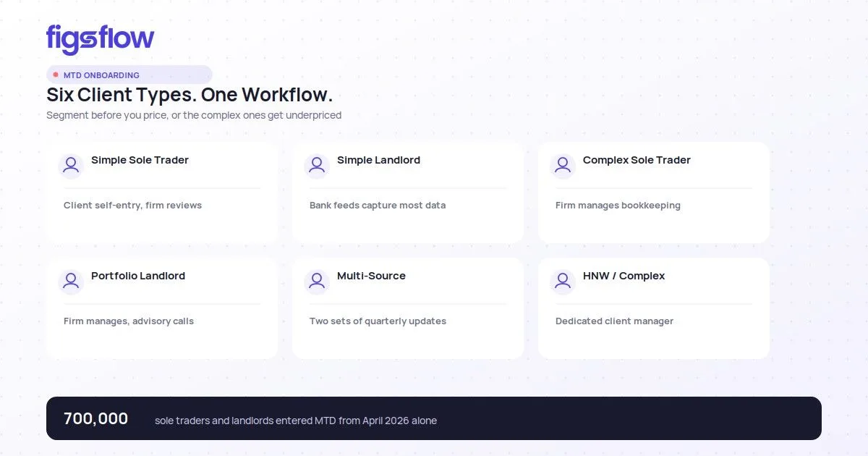868x456 pixels.
Task: Click 'Bank feeds capture most data' text
Action: 378,206
